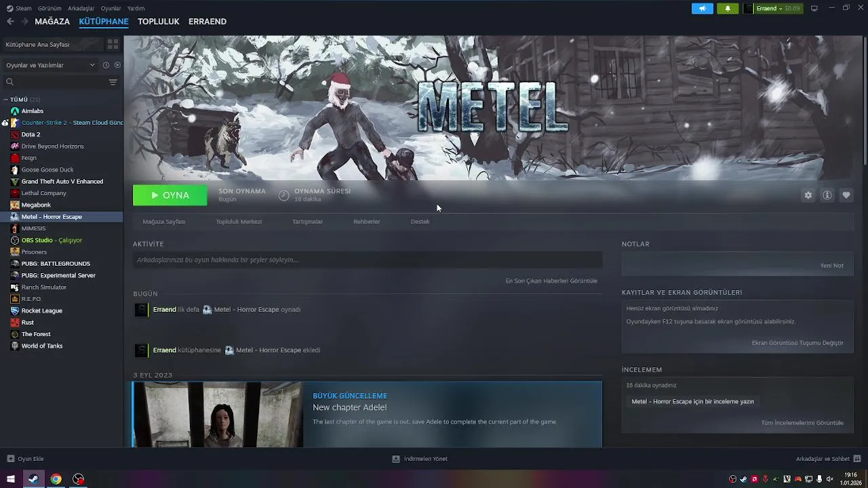
Task: Open İndirmeleri Yönet downloads manager
Action: pyautogui.click(x=420, y=459)
